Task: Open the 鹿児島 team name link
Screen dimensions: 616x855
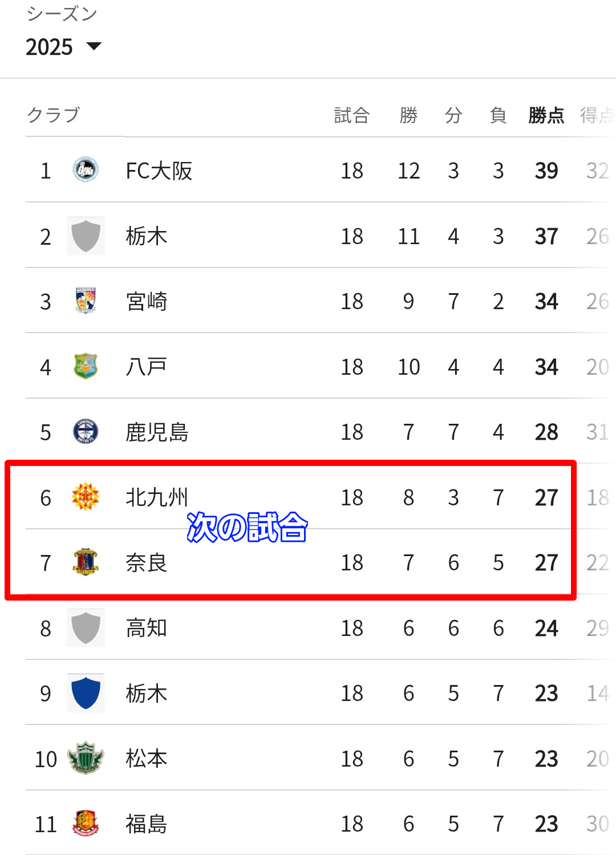Action: [157, 432]
